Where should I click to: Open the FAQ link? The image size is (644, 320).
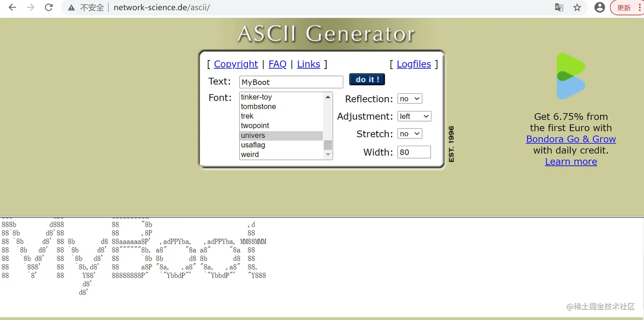[x=277, y=64]
